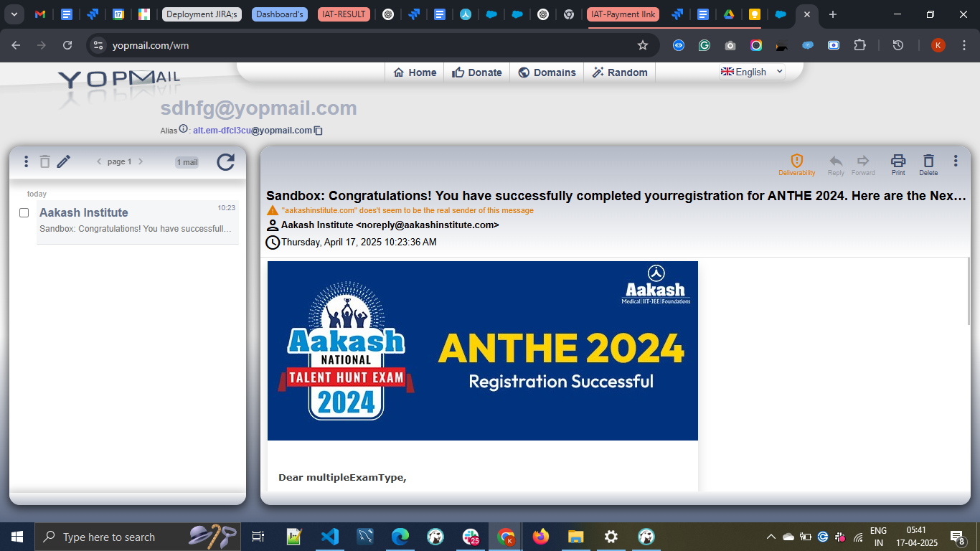This screenshot has width=980, height=551.
Task: Open email three-dot more options menu
Action: pyautogui.click(x=955, y=161)
